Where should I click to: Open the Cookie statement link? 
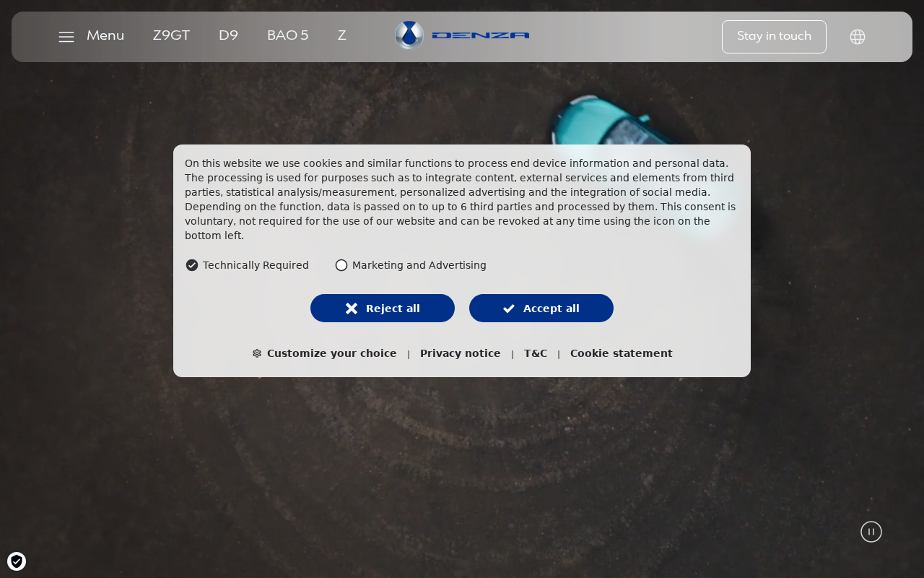pos(622,353)
